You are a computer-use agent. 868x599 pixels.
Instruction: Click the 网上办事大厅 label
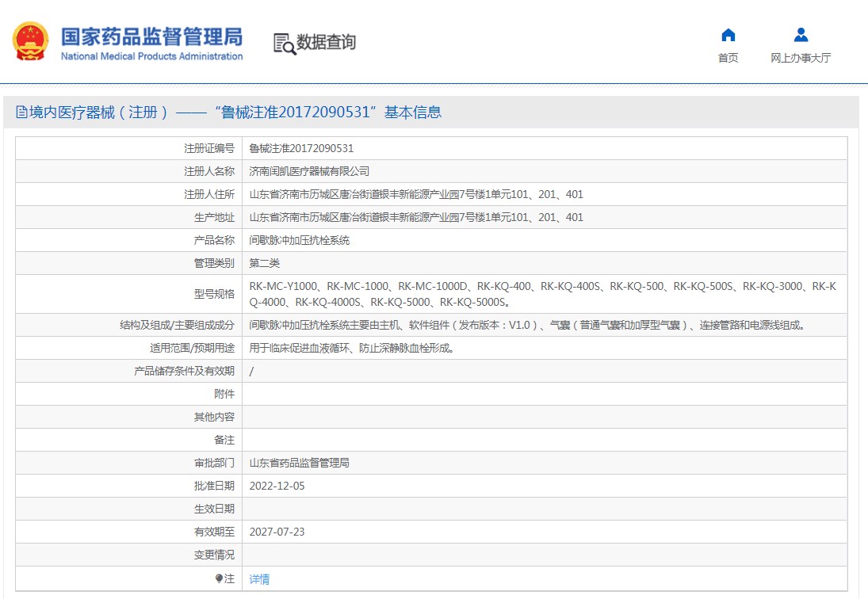coord(801,58)
